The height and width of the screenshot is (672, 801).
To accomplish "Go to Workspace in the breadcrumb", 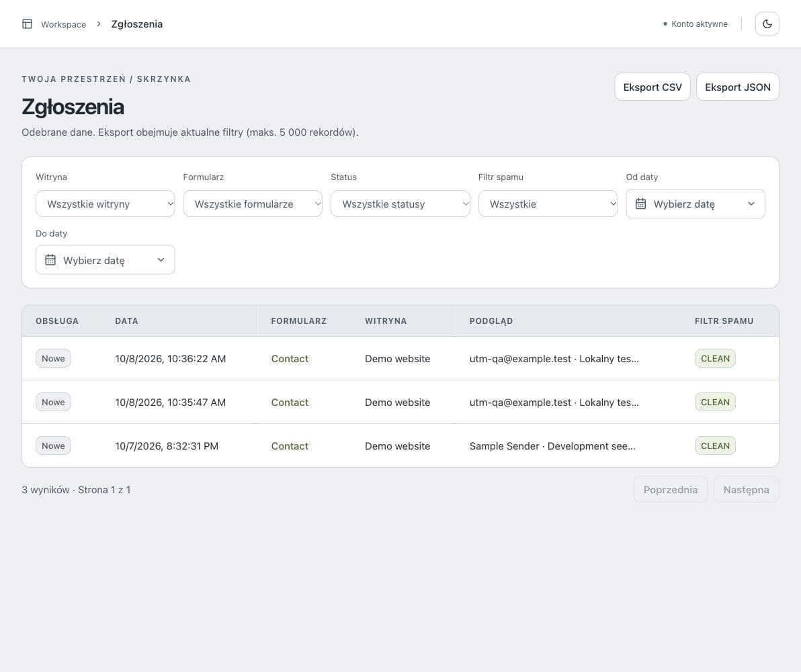I will click(63, 25).
